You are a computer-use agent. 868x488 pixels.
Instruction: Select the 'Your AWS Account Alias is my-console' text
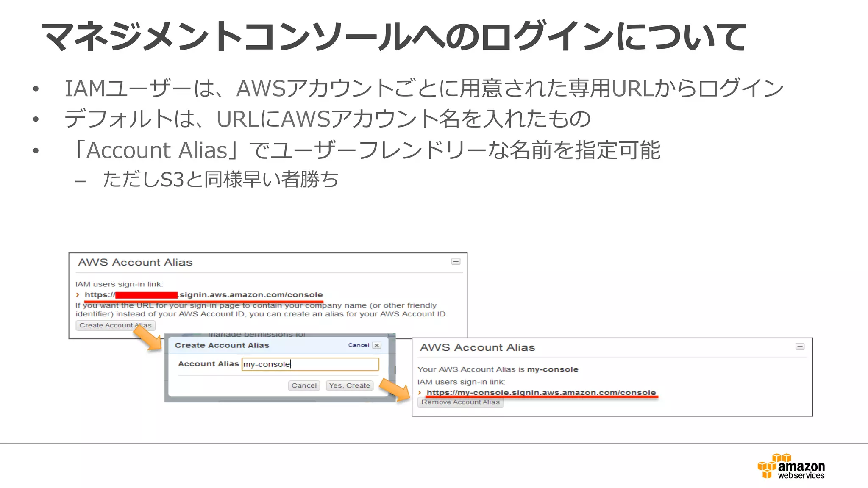tap(498, 369)
